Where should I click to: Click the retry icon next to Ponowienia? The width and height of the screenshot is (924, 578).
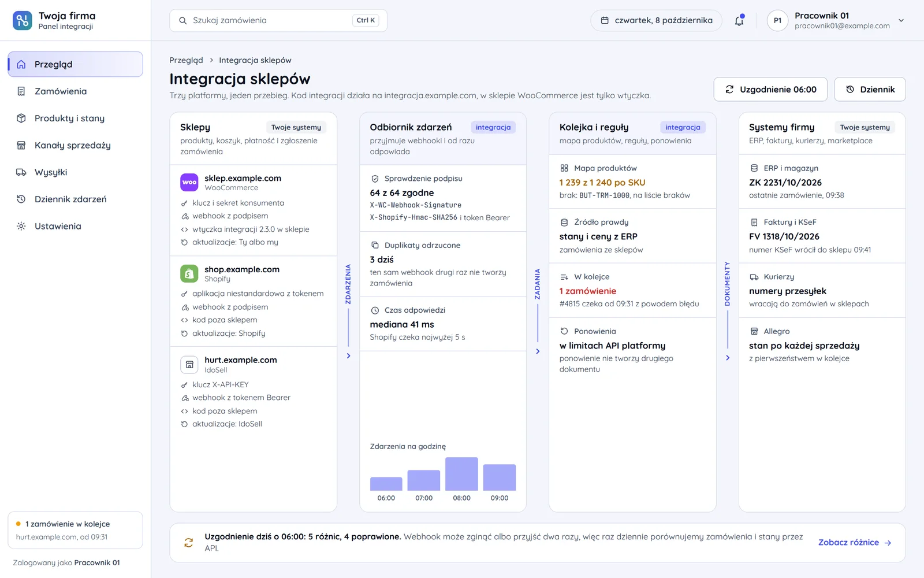564,331
